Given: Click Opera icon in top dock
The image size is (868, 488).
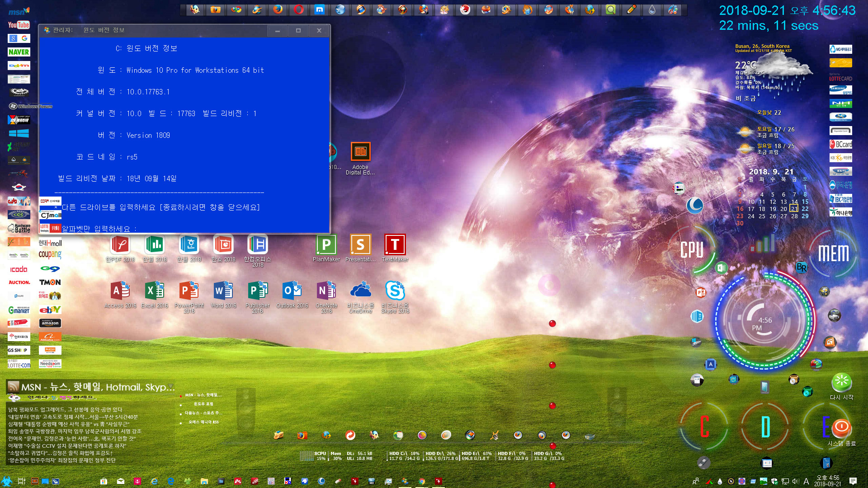Looking at the screenshot, I should pyautogui.click(x=299, y=9).
